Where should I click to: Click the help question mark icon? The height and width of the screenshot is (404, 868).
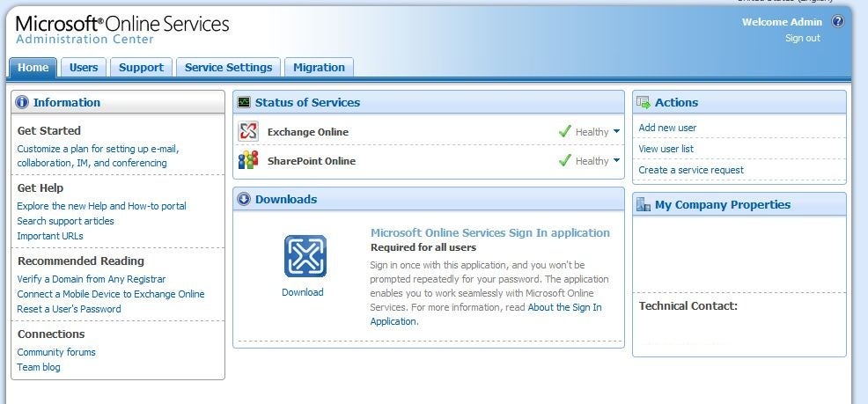838,22
